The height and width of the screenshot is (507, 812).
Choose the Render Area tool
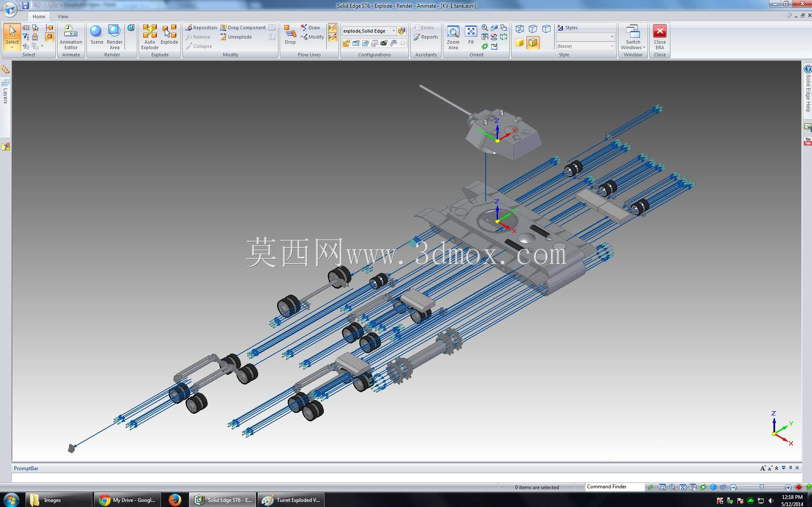pos(114,37)
